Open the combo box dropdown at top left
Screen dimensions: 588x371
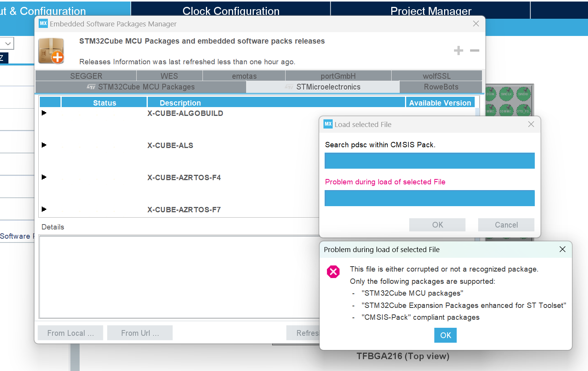click(x=7, y=43)
